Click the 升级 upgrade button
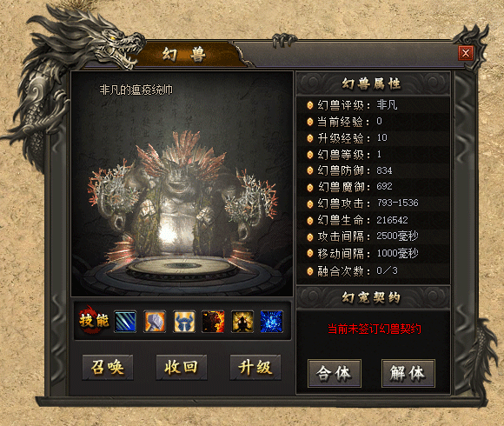 (255, 368)
